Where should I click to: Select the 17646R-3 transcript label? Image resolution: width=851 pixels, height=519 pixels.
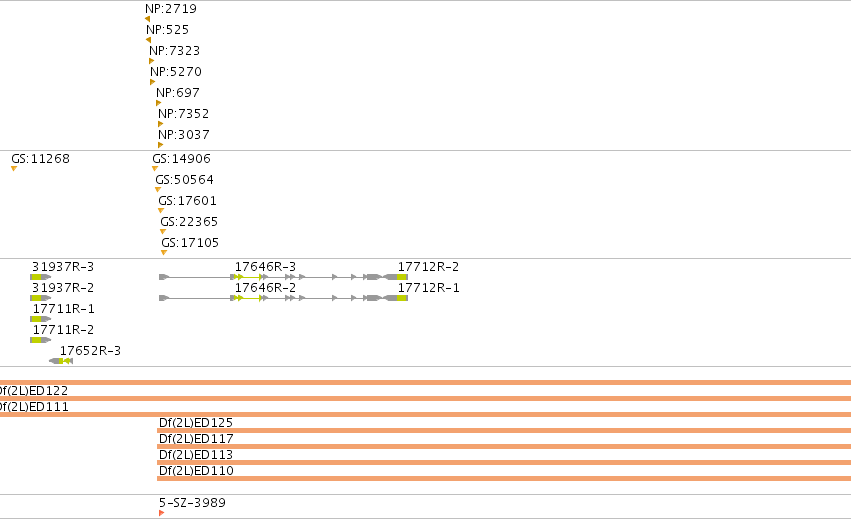(265, 267)
